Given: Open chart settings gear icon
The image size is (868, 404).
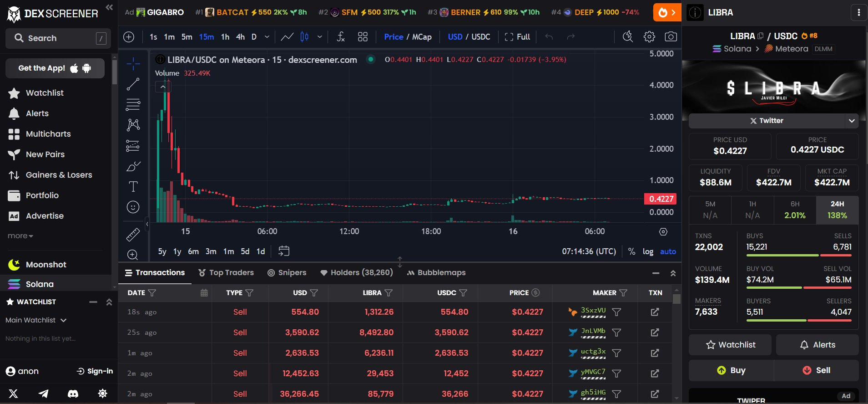Looking at the screenshot, I should coord(649,37).
